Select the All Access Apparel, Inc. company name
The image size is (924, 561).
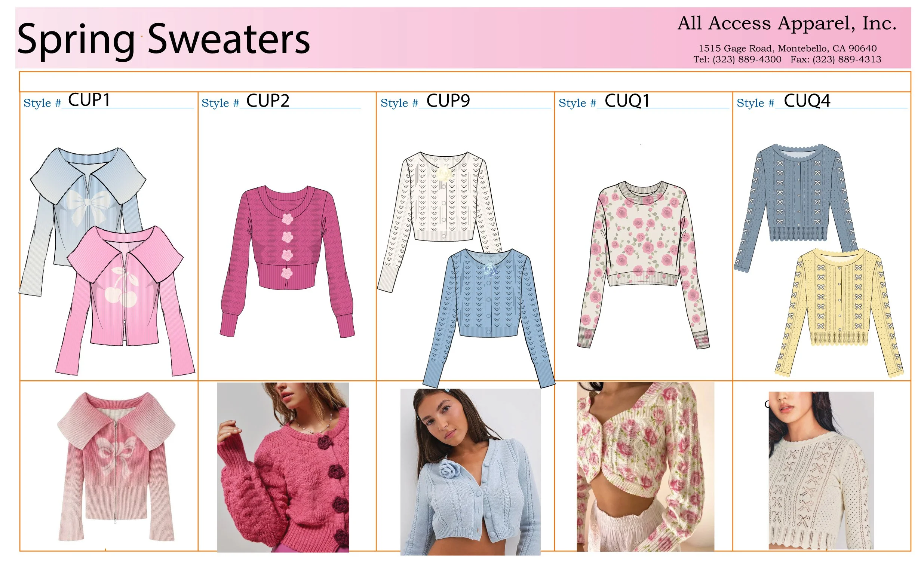[787, 23]
